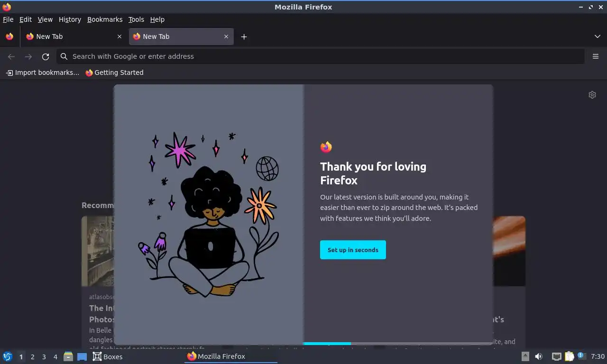The image size is (607, 364).
Task: Open the network tray icon
Action: 557,356
